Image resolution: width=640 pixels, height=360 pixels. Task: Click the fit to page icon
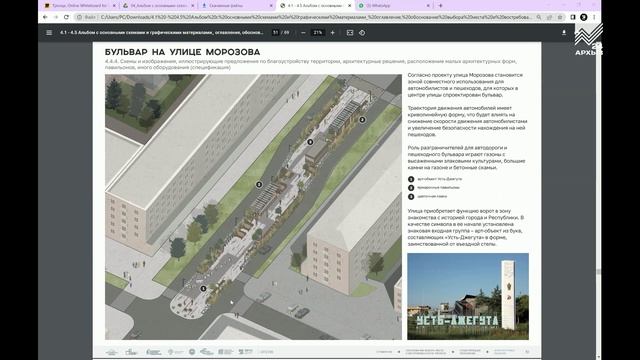(350, 33)
